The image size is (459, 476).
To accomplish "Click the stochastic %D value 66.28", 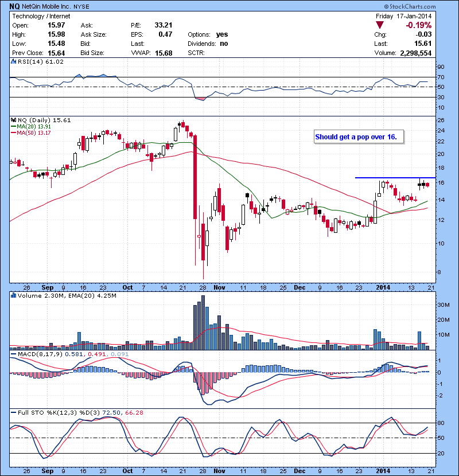I will tap(134, 412).
